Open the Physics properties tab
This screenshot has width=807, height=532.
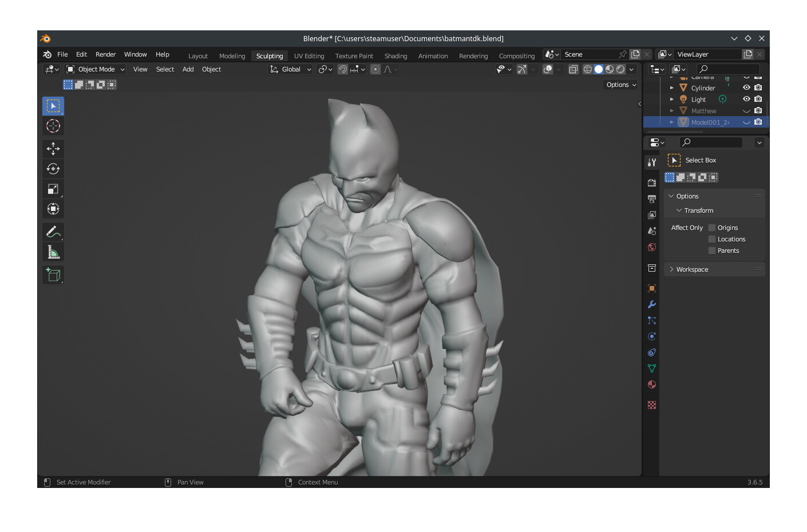(x=652, y=336)
